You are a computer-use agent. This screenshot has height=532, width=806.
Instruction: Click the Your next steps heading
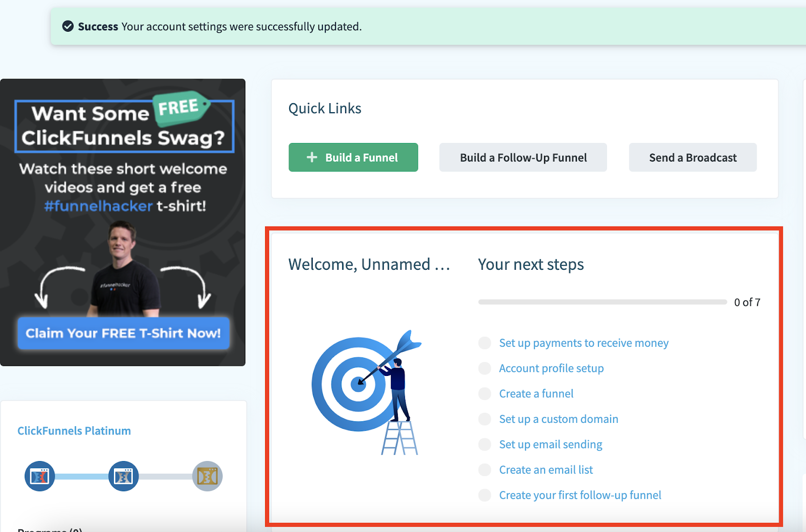point(531,265)
